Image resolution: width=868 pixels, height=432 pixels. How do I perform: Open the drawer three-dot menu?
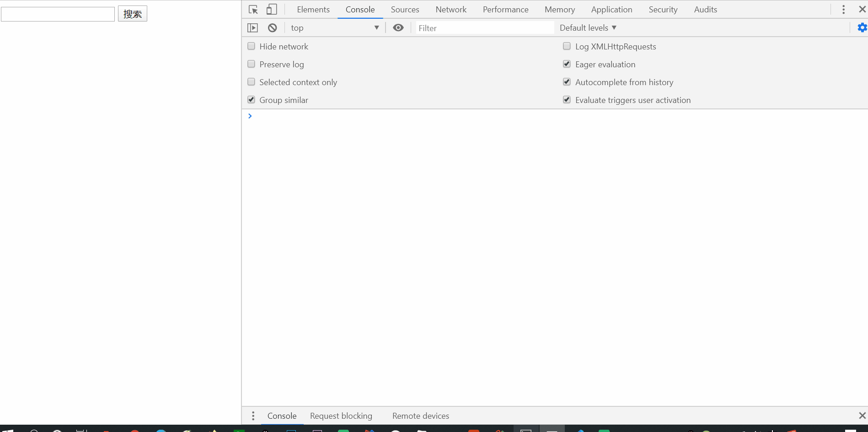pyautogui.click(x=253, y=416)
